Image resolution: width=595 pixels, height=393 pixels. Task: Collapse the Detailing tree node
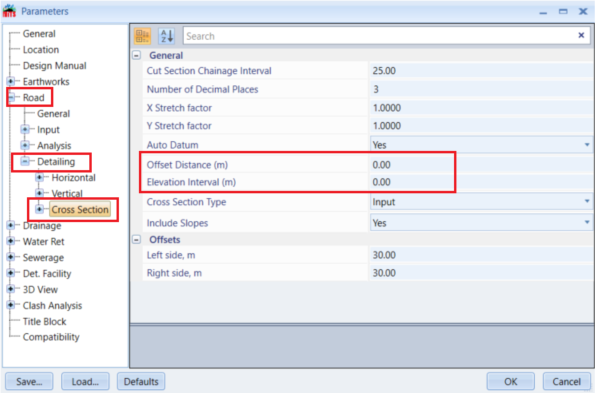25,161
